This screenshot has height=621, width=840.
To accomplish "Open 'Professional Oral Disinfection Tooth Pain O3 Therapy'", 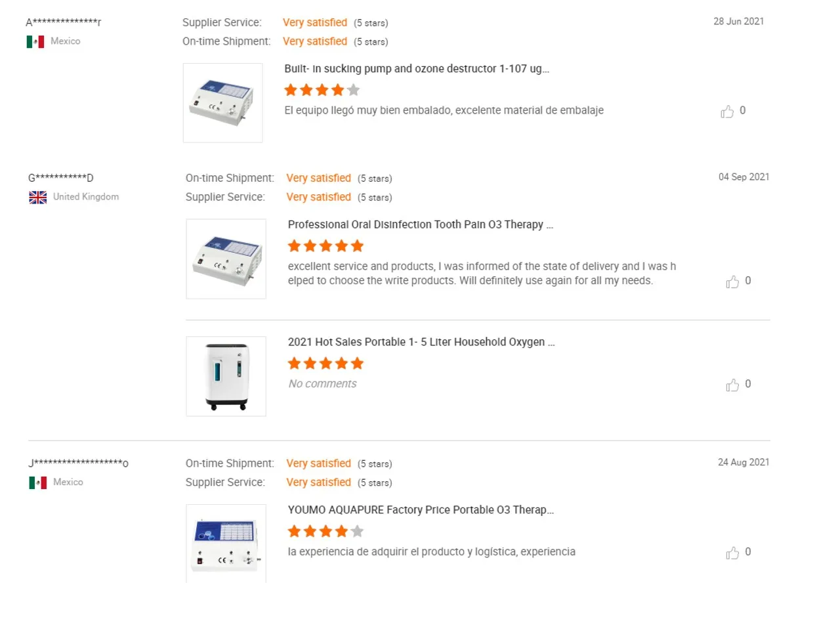I will 420,224.
